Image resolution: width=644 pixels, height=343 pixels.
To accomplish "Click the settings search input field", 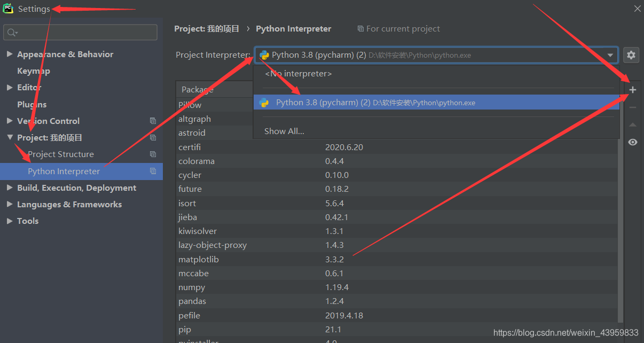I will (x=80, y=33).
